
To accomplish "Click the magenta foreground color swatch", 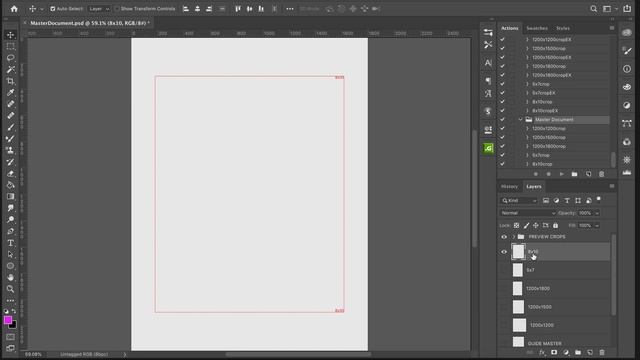I will click(x=8, y=320).
